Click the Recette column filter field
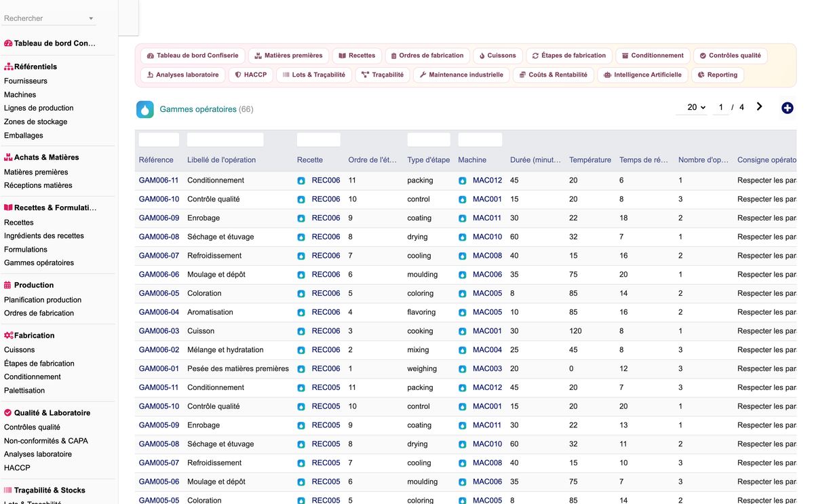The image size is (814, 504). pos(319,140)
